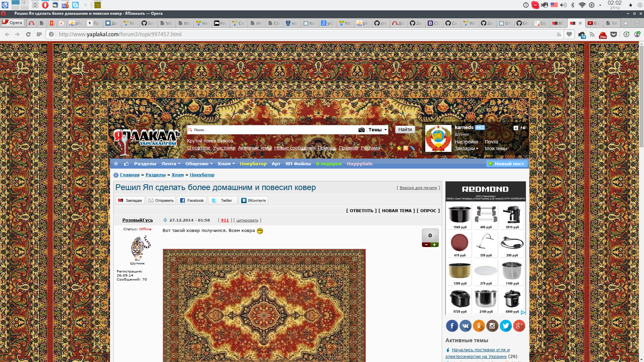Open the karneds user avatar image
The width and height of the screenshot is (644, 362).
point(438,138)
